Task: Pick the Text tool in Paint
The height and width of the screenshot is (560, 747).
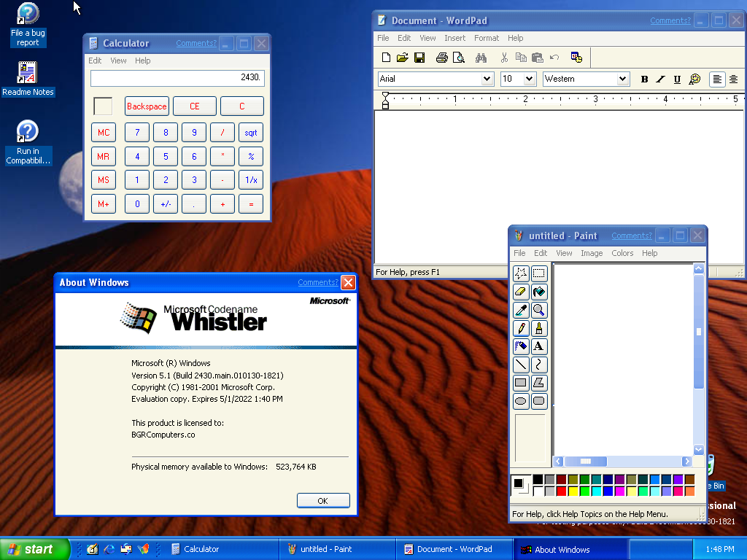Action: pyautogui.click(x=539, y=346)
